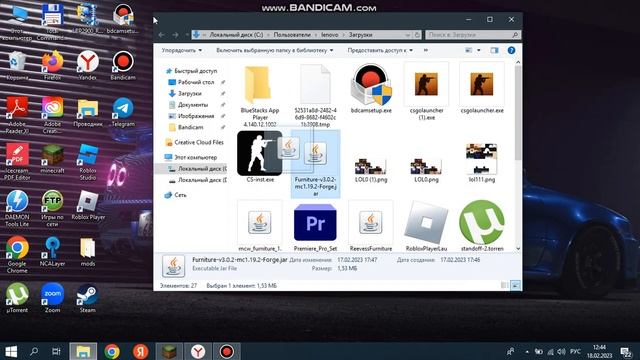Open Adobe Creative Cloud desktop shortcut
The height and width of the screenshot is (360, 640).
pyautogui.click(x=52, y=116)
